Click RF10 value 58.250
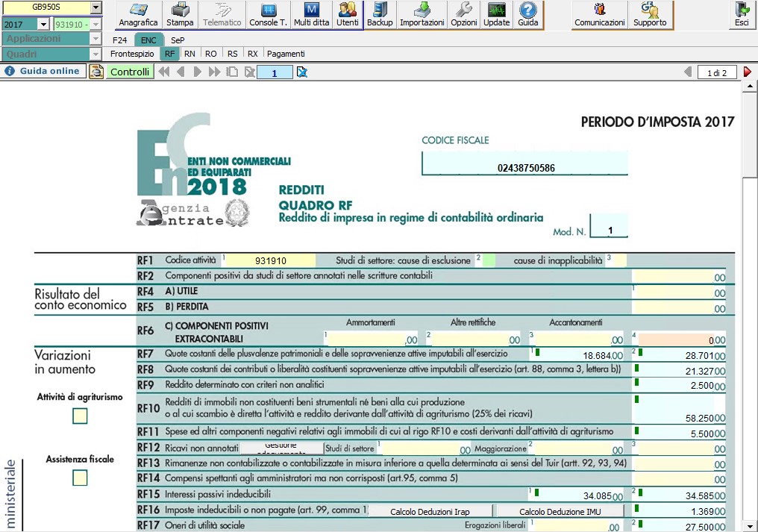Screen dimensions: 758x532 click(x=682, y=410)
